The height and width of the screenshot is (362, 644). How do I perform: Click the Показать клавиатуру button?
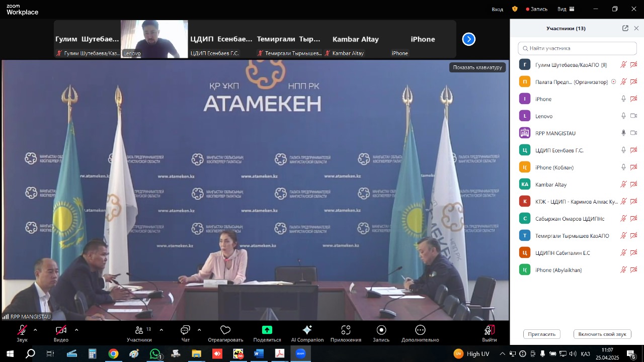coord(477,67)
